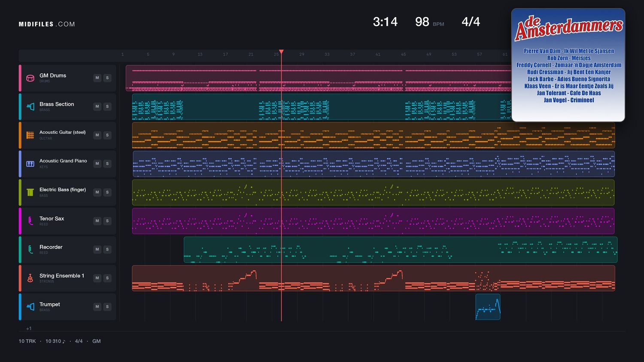Image resolution: width=644 pixels, height=362 pixels.
Task: Click the 4/4 time signature in the header
Action: [x=471, y=22]
